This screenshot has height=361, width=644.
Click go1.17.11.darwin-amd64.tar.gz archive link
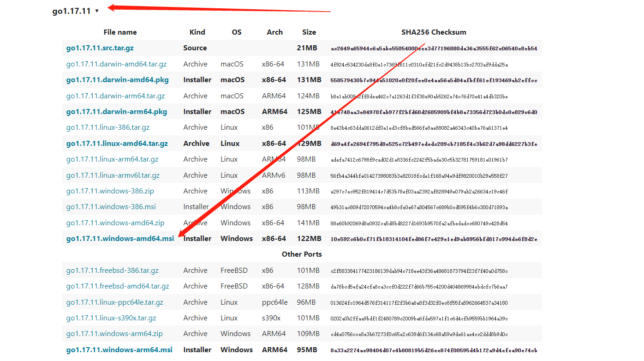(116, 64)
